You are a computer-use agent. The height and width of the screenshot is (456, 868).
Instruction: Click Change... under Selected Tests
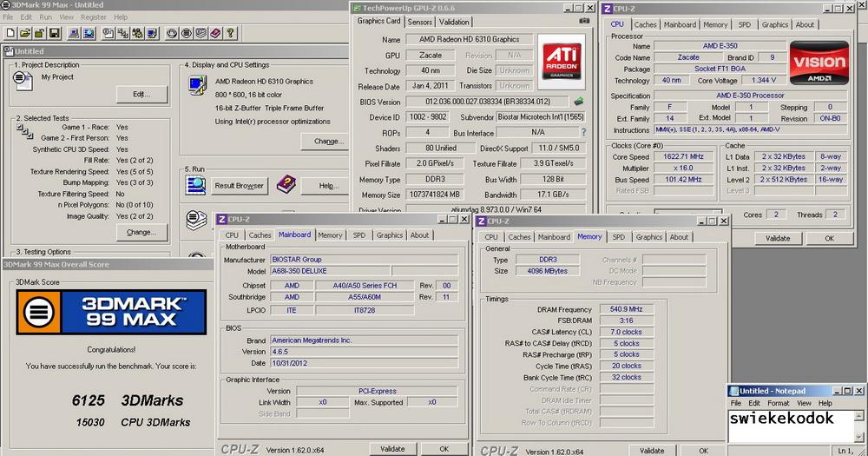pyautogui.click(x=141, y=232)
